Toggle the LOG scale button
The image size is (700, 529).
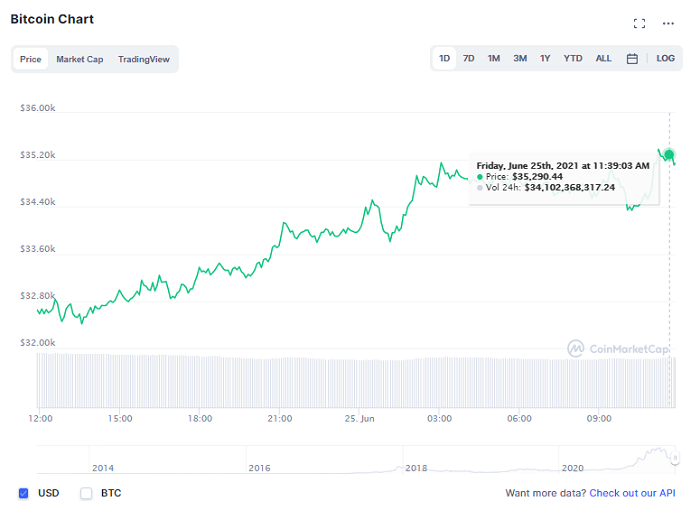665,59
